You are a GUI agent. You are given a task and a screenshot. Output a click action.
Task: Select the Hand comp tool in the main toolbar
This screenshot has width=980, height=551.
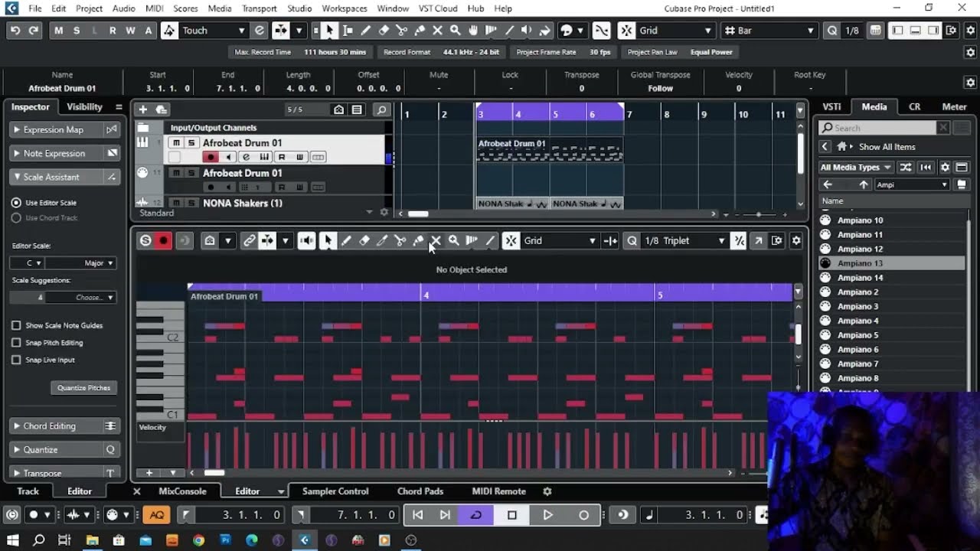click(473, 31)
